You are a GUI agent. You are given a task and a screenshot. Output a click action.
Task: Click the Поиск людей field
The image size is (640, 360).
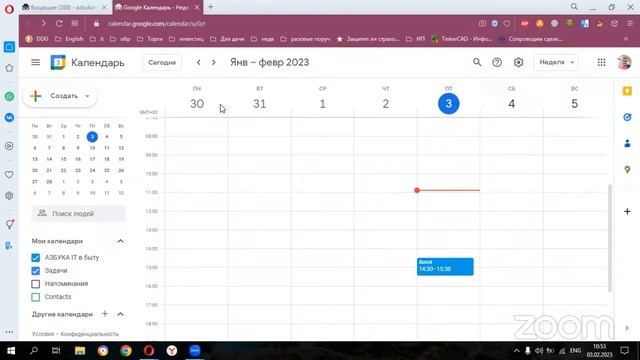[79, 213]
